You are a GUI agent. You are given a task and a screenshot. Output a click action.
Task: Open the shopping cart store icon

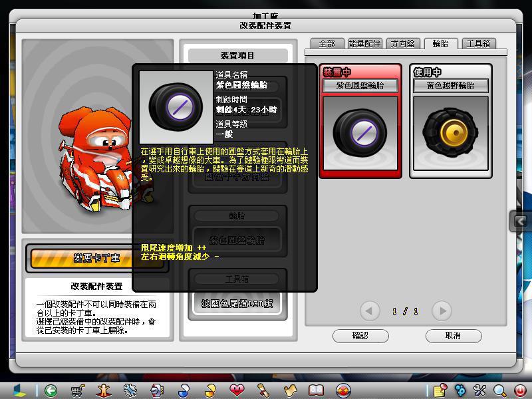pos(78,390)
